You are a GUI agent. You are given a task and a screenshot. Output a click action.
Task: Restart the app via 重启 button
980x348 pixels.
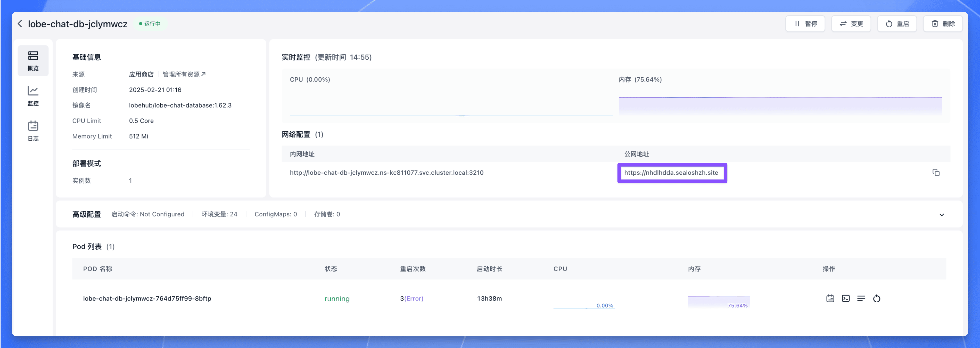tap(897, 23)
